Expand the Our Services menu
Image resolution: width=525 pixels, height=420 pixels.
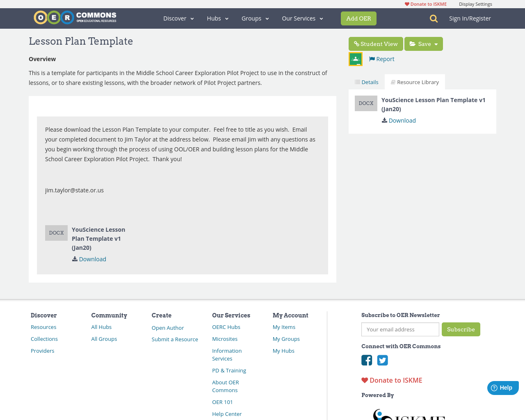point(301,18)
